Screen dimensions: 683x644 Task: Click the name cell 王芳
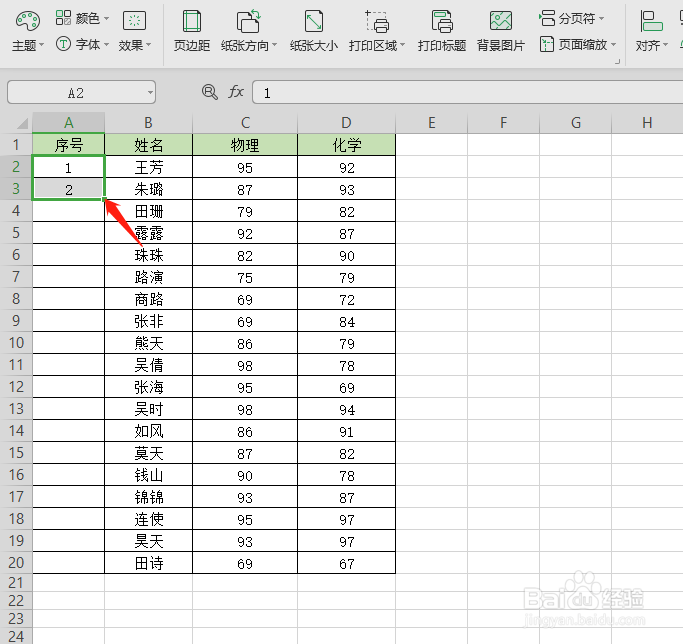tap(149, 167)
